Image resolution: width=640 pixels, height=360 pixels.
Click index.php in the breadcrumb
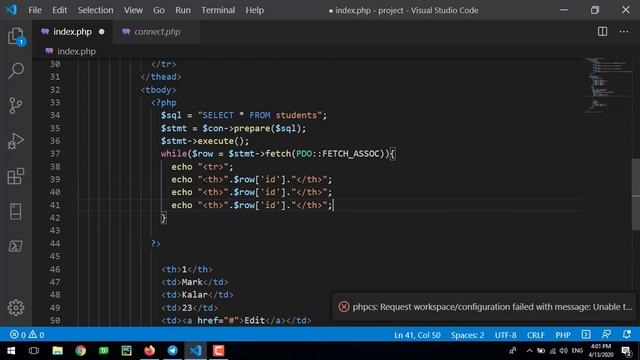click(76, 51)
